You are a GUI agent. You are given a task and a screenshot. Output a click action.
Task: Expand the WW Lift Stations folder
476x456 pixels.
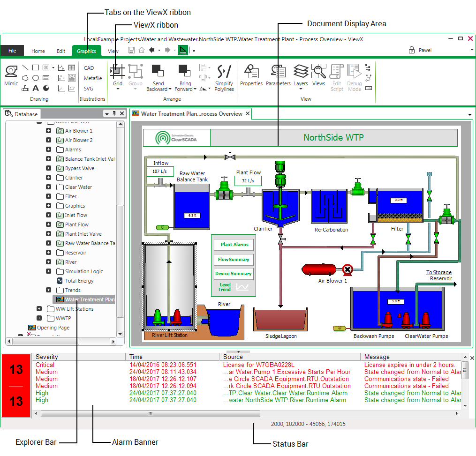pos(39,309)
